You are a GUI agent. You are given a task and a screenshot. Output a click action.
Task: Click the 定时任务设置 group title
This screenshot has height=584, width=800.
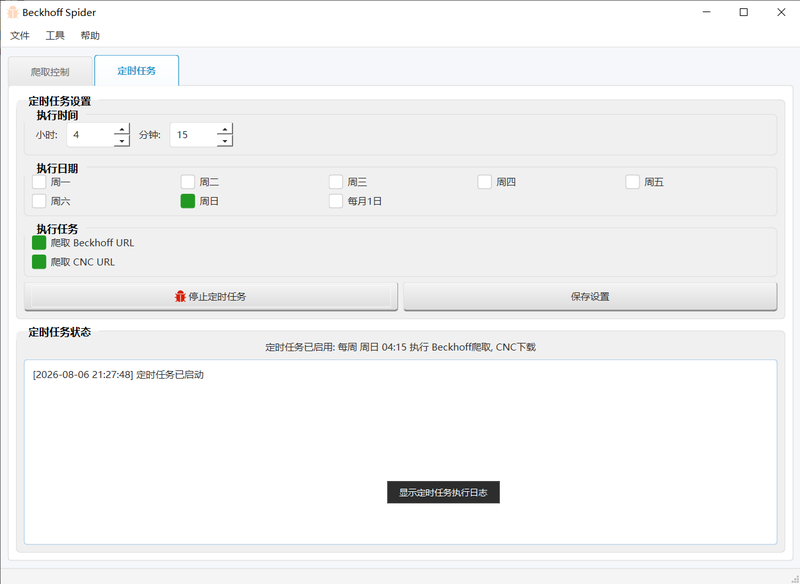pos(60,101)
